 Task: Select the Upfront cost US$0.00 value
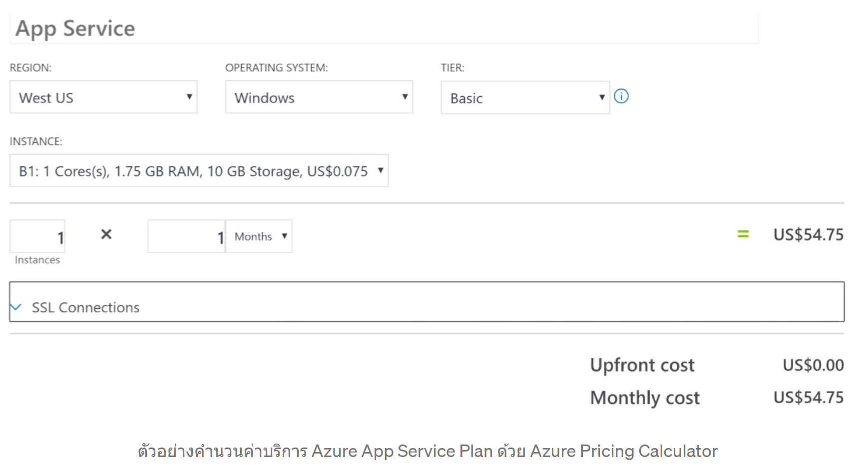[813, 365]
